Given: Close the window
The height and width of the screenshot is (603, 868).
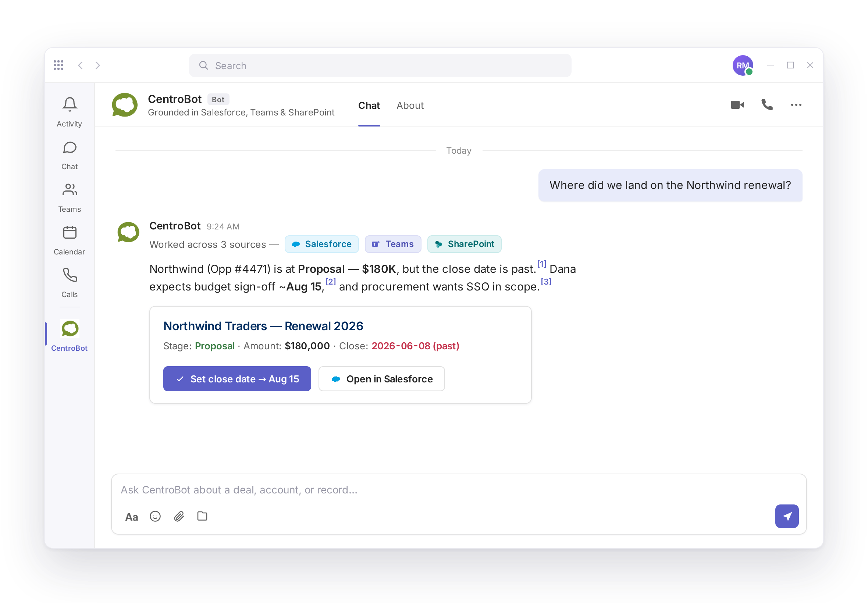Looking at the screenshot, I should (x=810, y=65).
